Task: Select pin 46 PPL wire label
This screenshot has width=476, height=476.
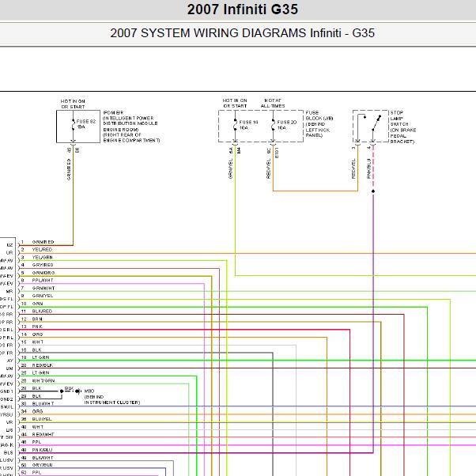Action: tap(36, 442)
